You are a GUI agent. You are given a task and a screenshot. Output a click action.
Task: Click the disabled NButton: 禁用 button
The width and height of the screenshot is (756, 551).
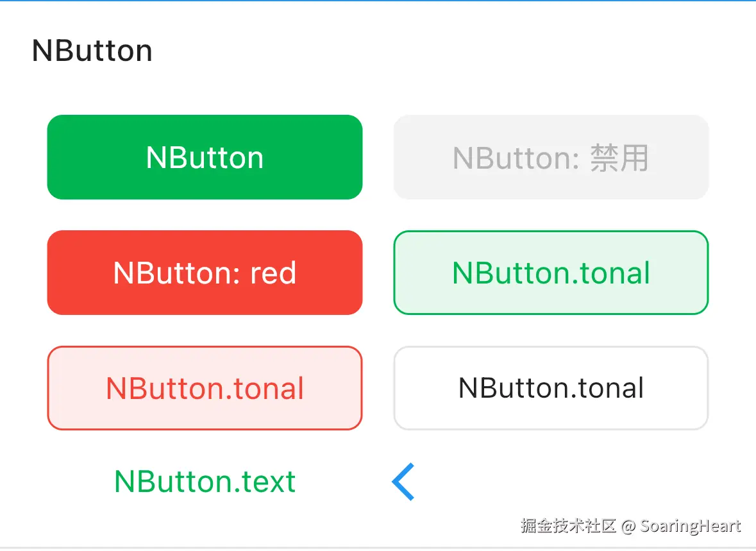pyautogui.click(x=551, y=157)
